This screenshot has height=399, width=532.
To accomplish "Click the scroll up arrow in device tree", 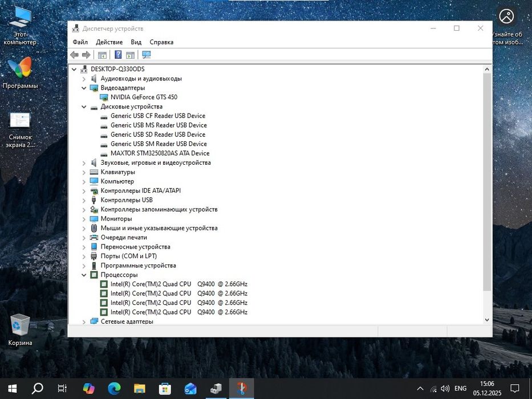I will (x=487, y=69).
